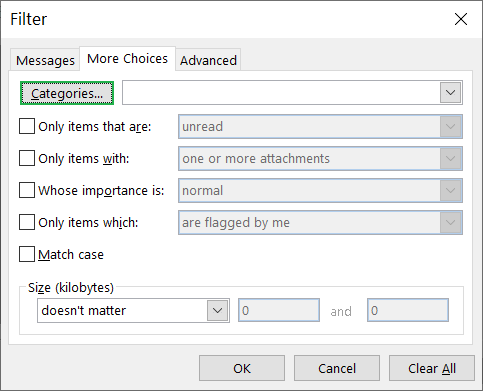Viewport: 483px width, 392px height.
Task: Close the Filter dialog
Action: coord(461,19)
